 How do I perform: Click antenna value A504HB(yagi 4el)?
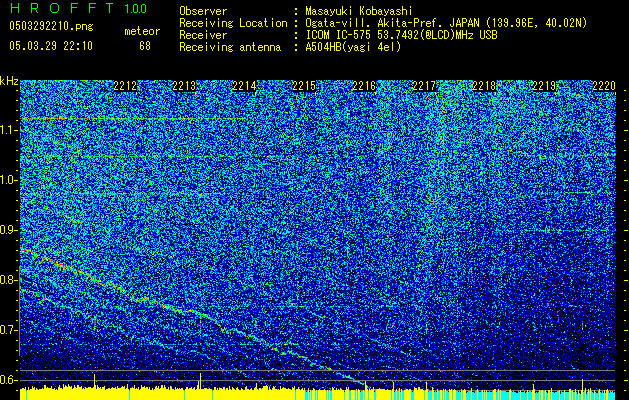(353, 47)
